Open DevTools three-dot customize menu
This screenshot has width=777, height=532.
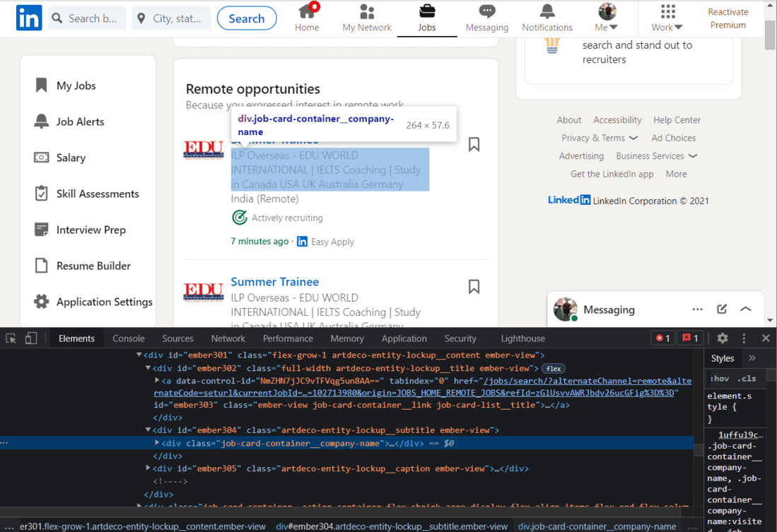(x=744, y=338)
